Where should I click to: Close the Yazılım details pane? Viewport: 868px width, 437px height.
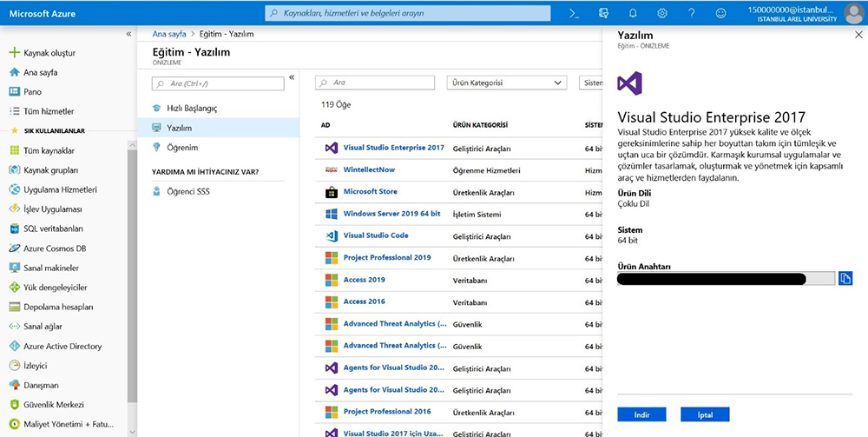coord(858,35)
